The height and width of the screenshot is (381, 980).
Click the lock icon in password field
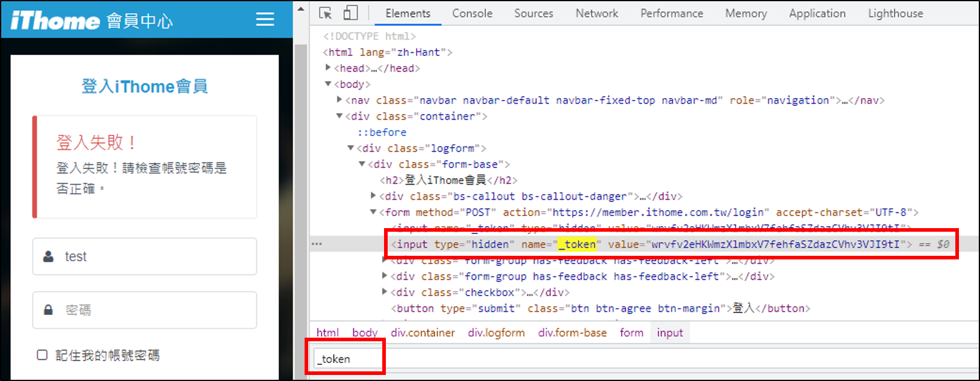click(x=49, y=310)
